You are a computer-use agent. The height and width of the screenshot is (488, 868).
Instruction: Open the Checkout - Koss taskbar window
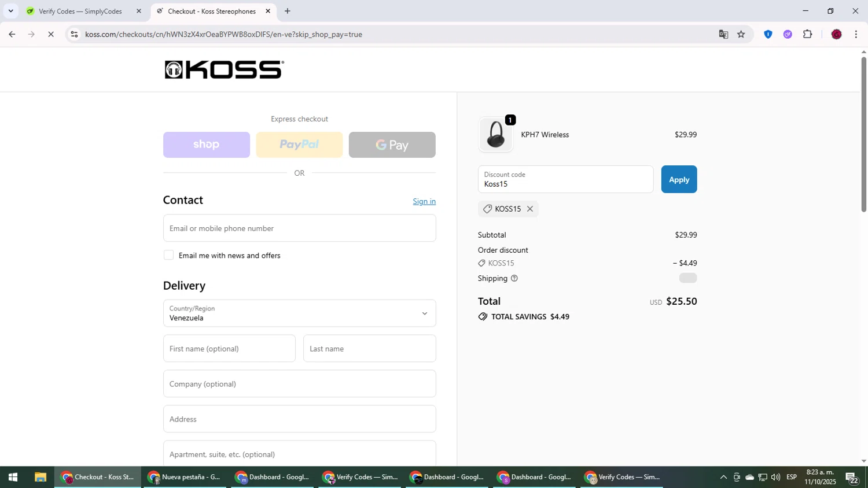[x=97, y=477]
